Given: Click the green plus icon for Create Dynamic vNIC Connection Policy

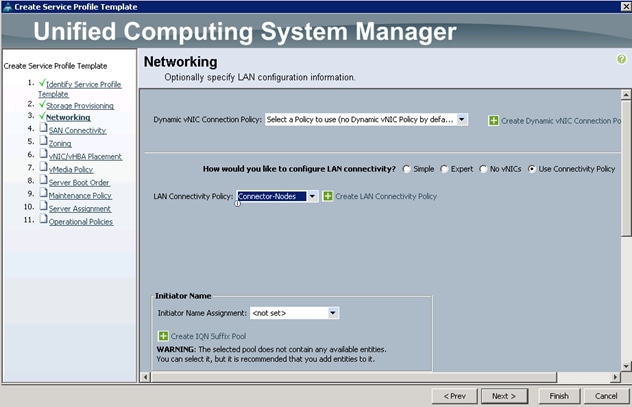Looking at the screenshot, I should tap(493, 120).
